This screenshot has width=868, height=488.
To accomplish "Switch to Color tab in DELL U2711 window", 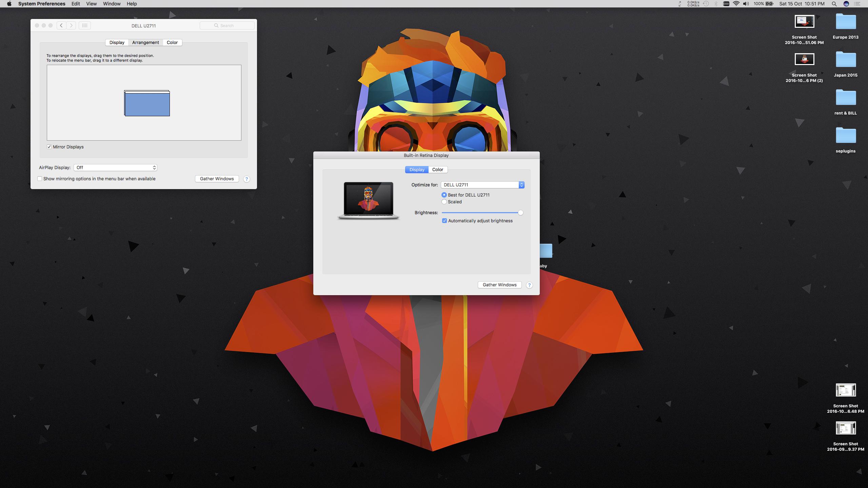I will [172, 42].
